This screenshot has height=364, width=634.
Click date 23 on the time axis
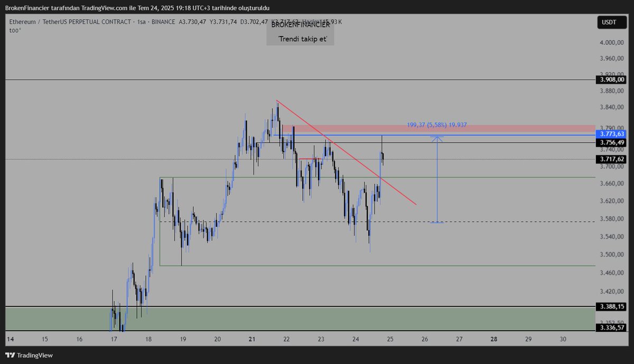pyautogui.click(x=321, y=339)
